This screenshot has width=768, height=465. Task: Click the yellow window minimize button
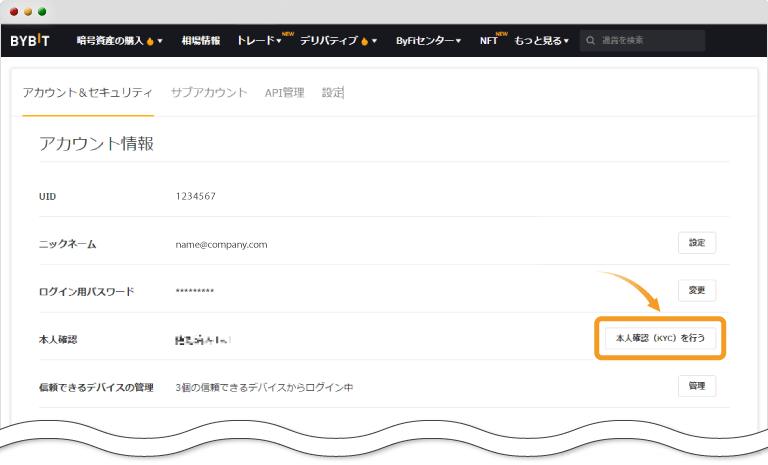pyautogui.click(x=28, y=12)
